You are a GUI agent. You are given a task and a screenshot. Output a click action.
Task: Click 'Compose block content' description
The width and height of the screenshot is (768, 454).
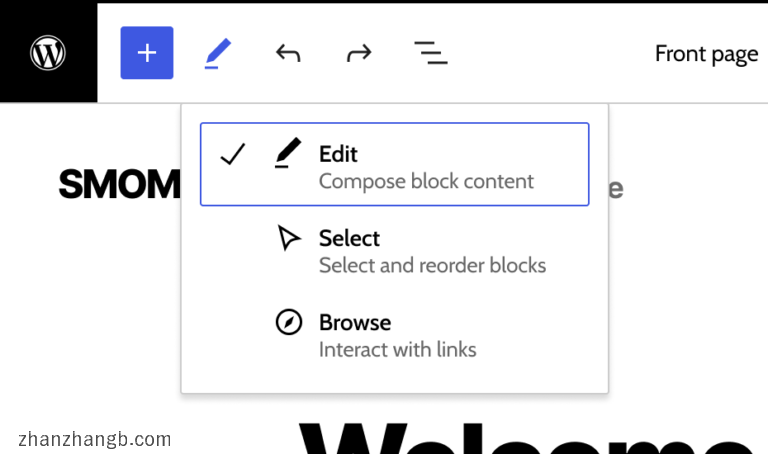point(426,181)
